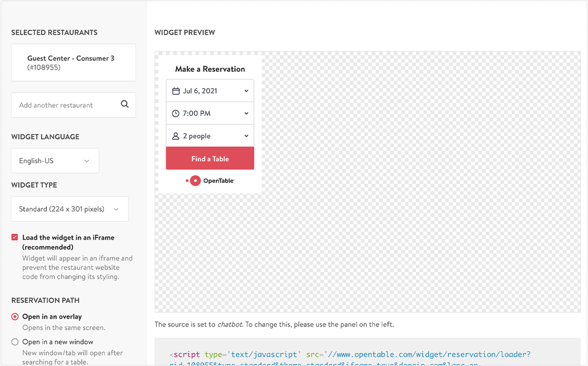Open the widget language dropdown
Viewport: 588px width, 366px height.
pos(55,161)
